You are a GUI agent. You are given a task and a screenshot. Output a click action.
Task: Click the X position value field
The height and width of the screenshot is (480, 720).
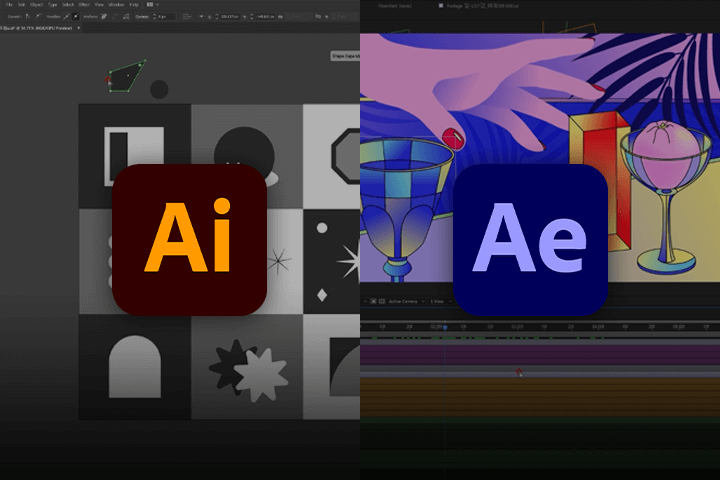point(230,17)
